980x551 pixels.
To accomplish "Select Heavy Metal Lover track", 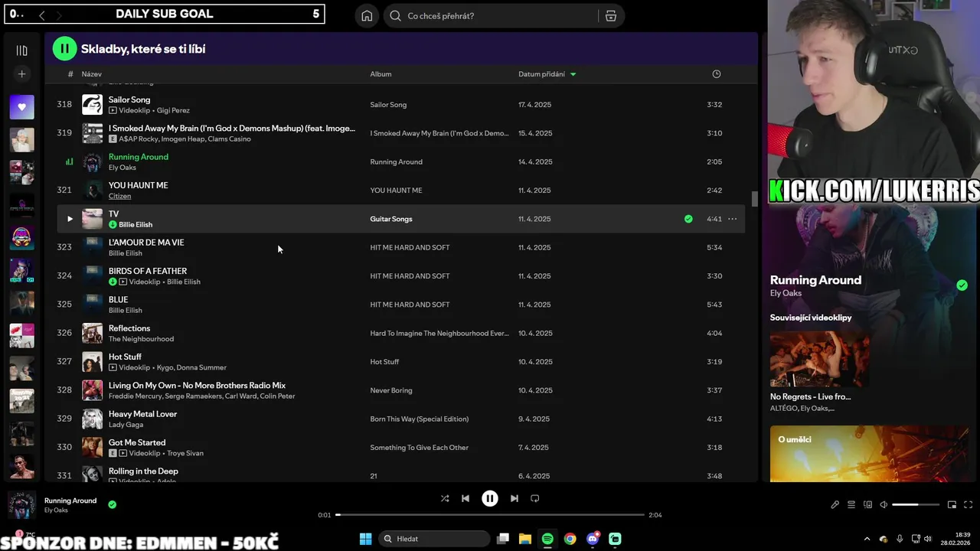I will [x=142, y=414].
